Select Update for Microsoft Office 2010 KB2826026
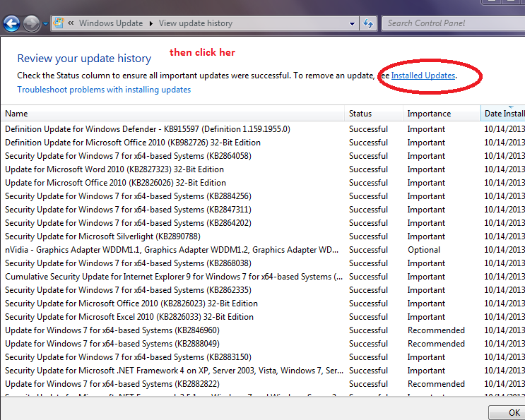The image size is (525, 420). (x=263, y=183)
